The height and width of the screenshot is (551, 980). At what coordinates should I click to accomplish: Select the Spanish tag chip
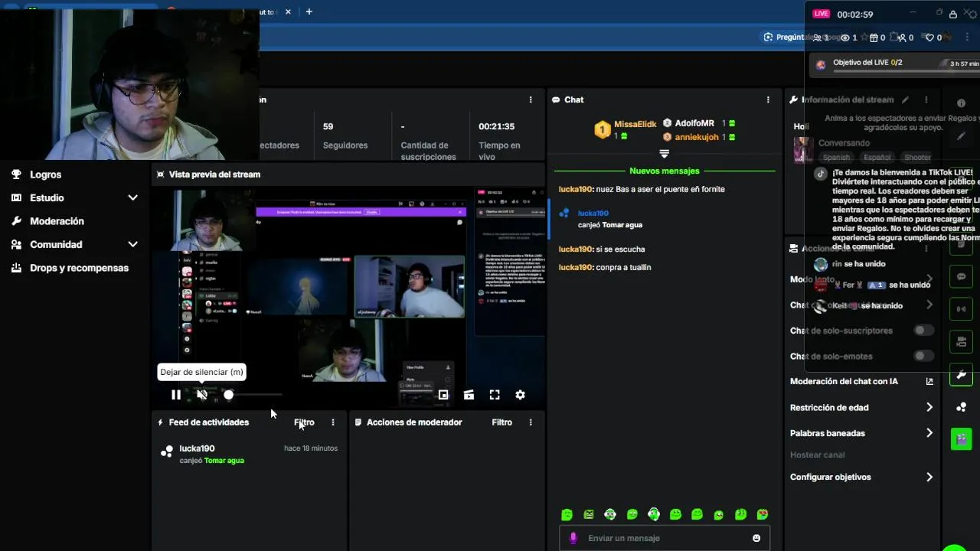[836, 157]
